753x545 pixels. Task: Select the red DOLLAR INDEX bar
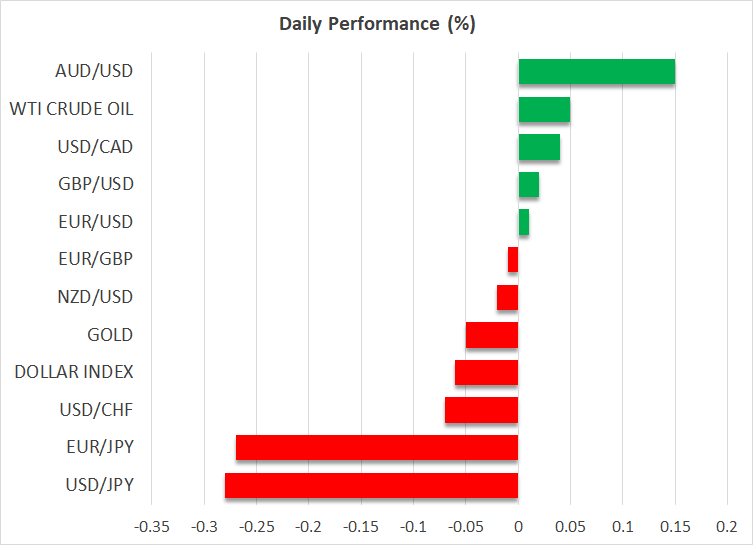coord(487,372)
